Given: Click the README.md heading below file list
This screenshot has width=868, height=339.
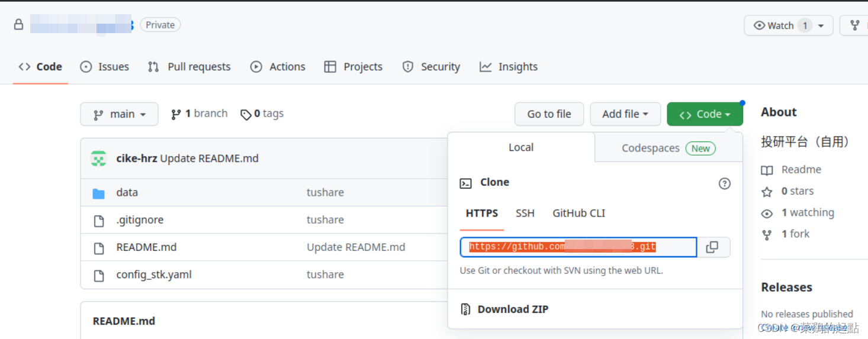Looking at the screenshot, I should (124, 321).
